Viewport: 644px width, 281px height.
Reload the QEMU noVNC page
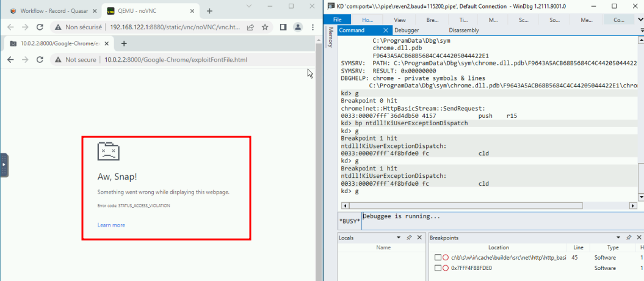coord(40,27)
